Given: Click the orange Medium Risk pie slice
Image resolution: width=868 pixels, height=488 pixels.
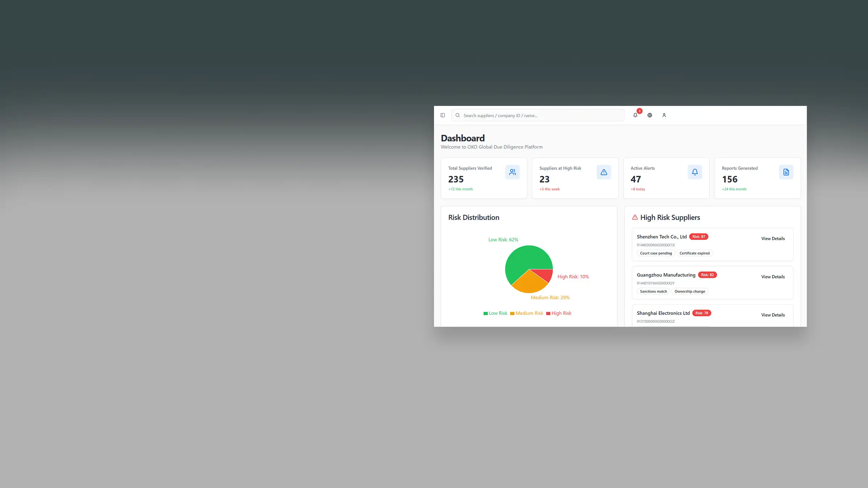Looking at the screenshot, I should tap(529, 284).
